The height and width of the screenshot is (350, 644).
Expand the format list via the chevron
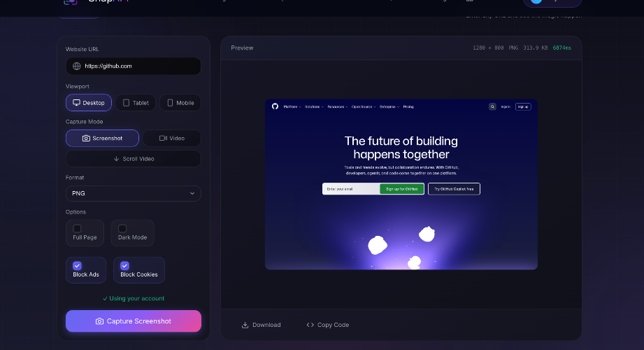[x=192, y=193]
